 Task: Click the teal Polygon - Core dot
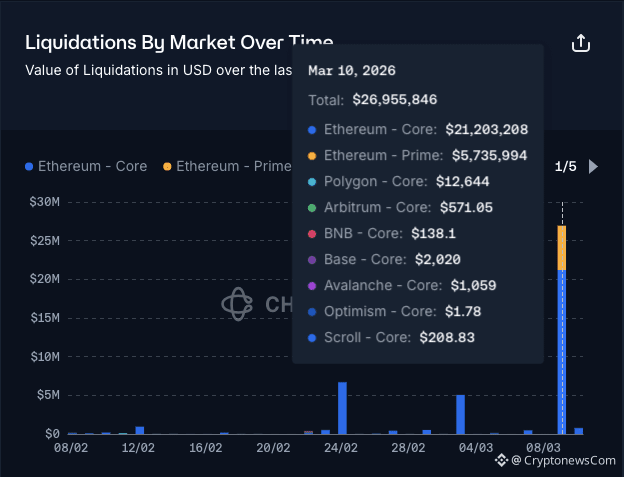(313, 182)
